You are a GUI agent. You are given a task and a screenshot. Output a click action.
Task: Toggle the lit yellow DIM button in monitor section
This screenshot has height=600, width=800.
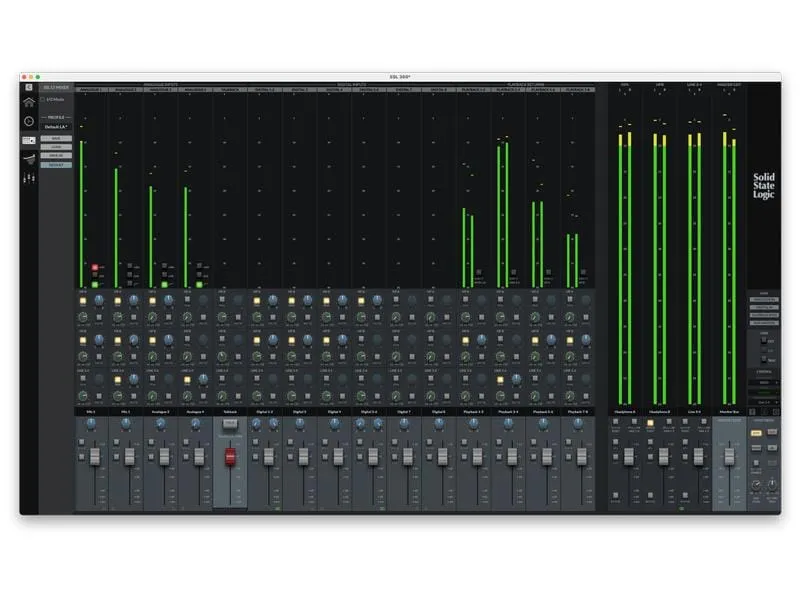[x=756, y=433]
